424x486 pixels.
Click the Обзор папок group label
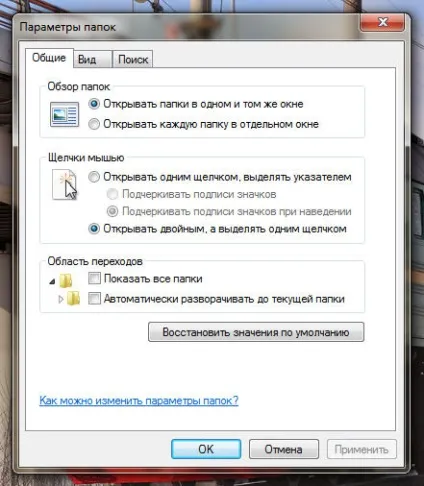coord(79,87)
